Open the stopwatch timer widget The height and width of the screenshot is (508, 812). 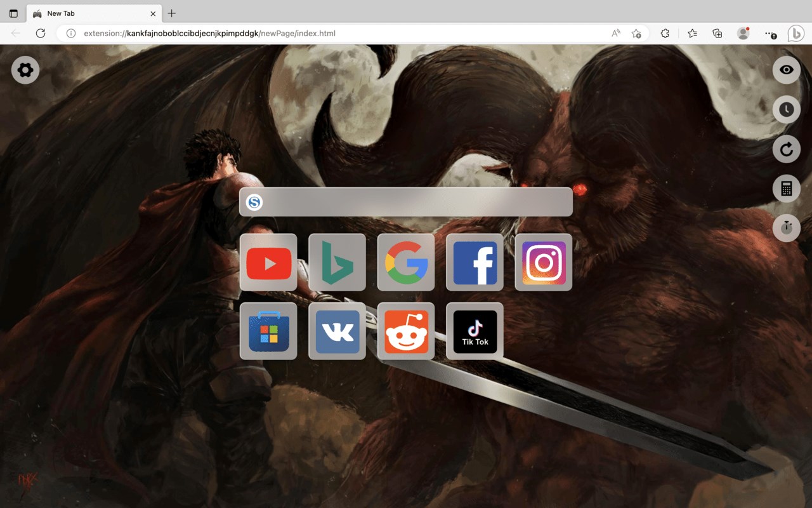pos(787,228)
